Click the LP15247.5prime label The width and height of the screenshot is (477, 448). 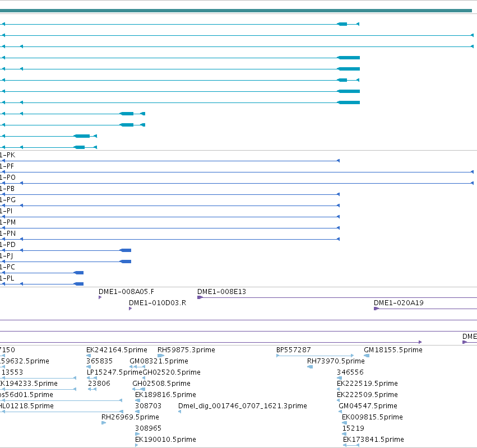[115, 372]
